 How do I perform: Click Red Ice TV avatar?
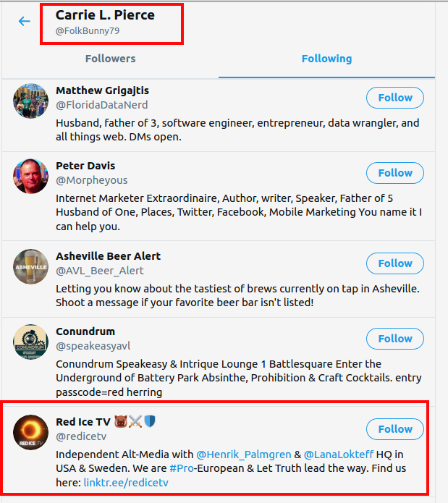coord(30,432)
